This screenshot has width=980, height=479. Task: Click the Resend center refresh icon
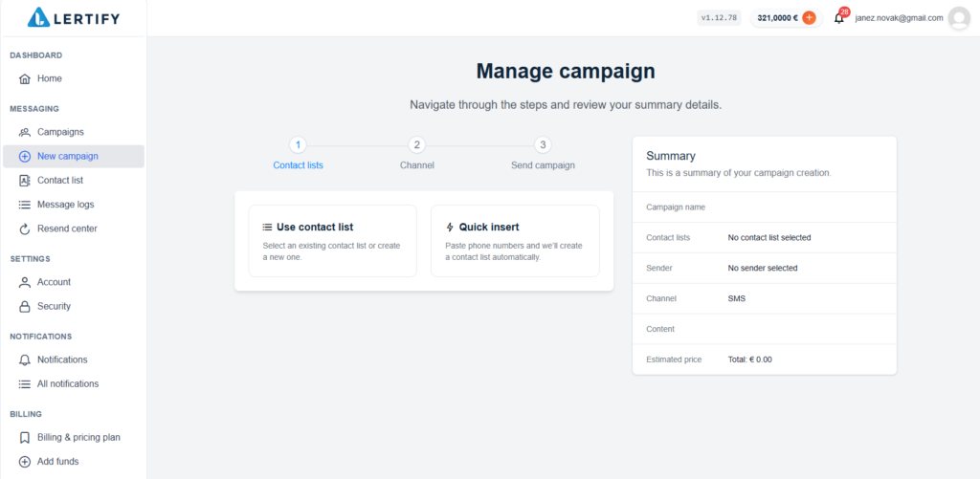25,229
